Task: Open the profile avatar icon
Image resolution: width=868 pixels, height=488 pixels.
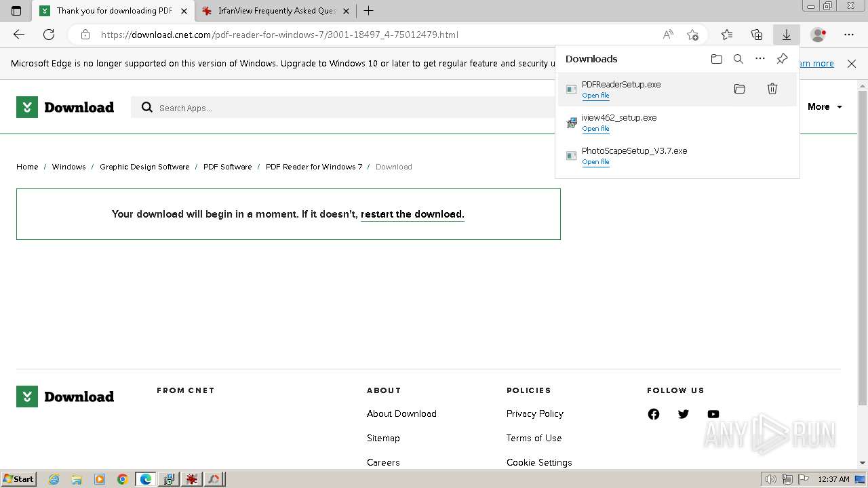Action: tap(818, 35)
